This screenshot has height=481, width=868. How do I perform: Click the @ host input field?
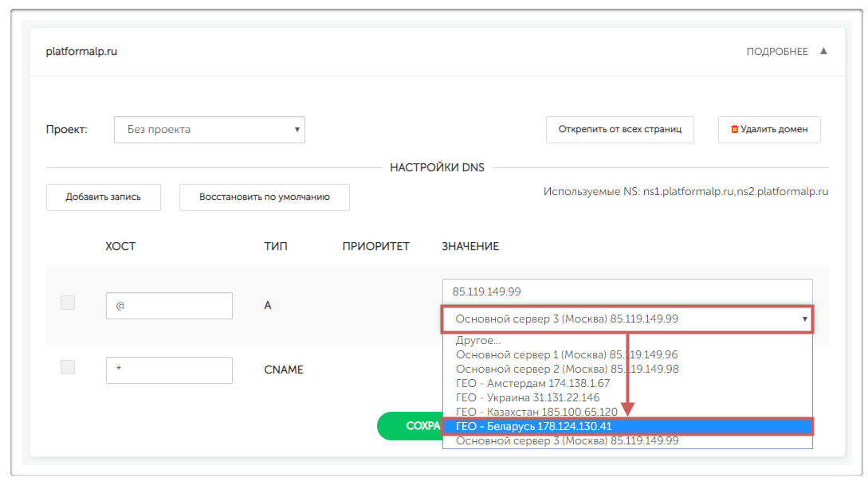pos(169,306)
